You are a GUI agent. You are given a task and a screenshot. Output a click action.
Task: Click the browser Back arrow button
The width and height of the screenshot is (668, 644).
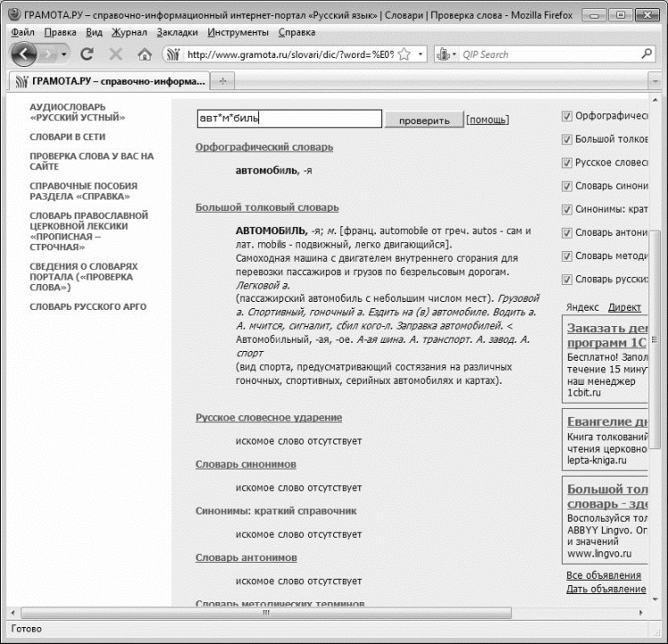tap(24, 54)
